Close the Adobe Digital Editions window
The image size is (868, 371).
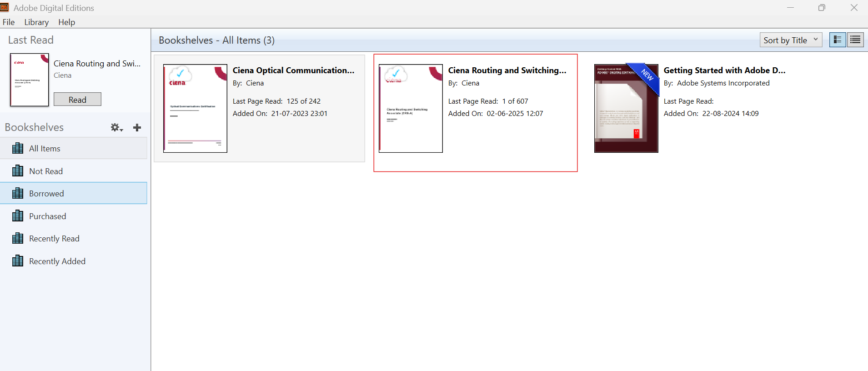[x=854, y=8]
